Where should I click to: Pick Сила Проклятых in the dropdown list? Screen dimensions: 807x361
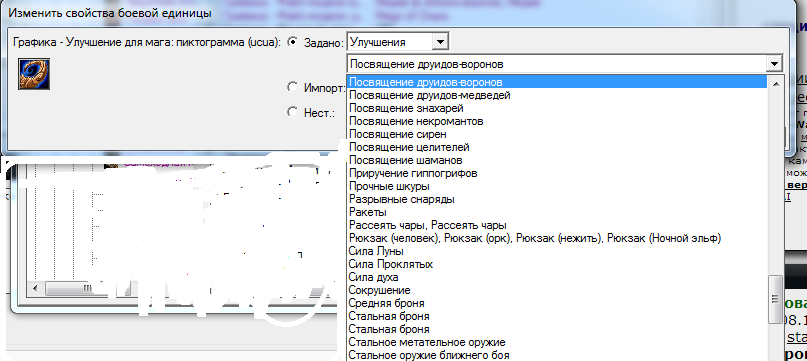(x=557, y=264)
